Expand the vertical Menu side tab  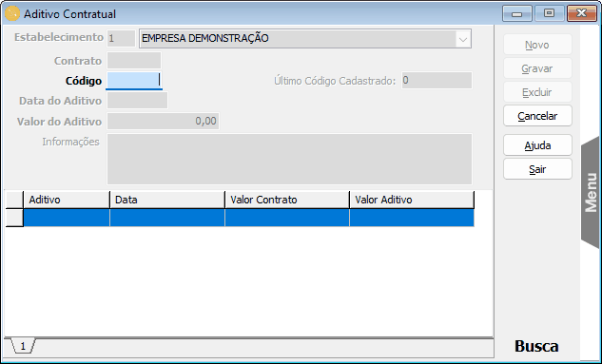(x=591, y=193)
